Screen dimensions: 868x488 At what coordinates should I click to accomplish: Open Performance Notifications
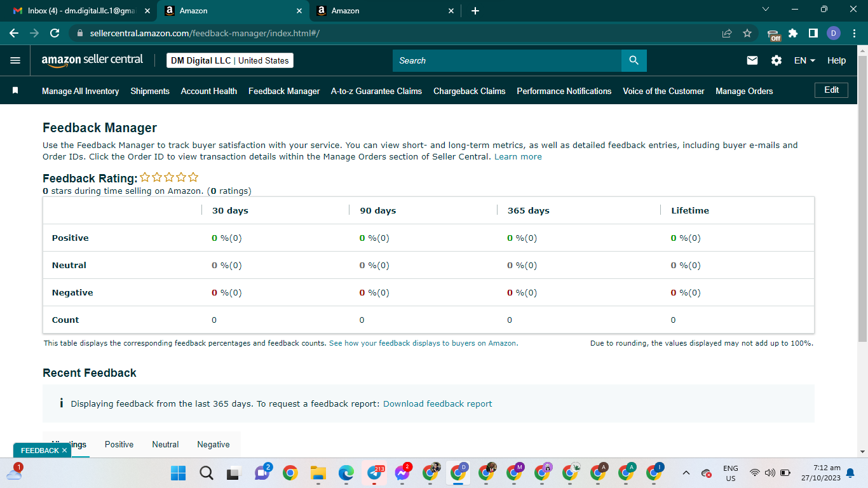(x=564, y=91)
